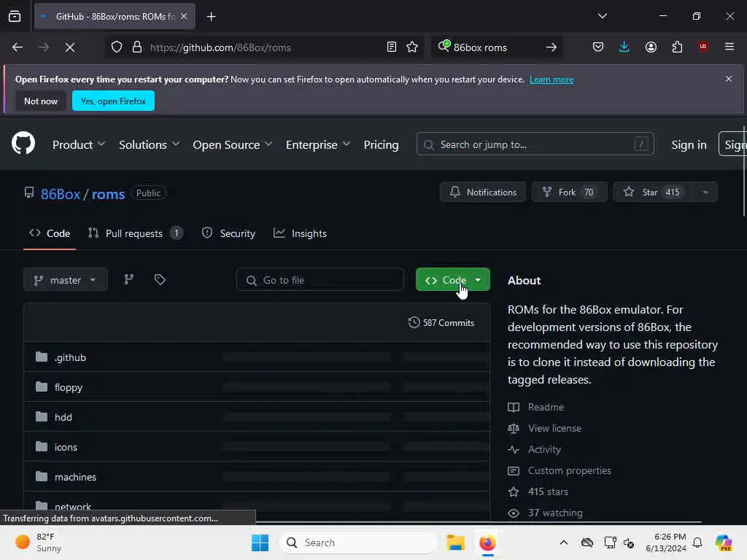Open tracking protection shield icon
Image resolution: width=747 pixels, height=560 pixels.
pyautogui.click(x=117, y=47)
